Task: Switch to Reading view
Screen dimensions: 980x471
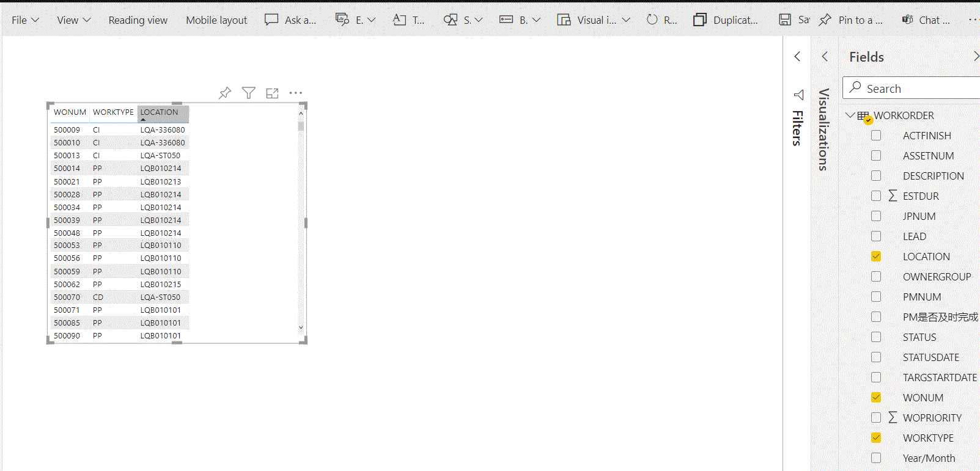Action: (x=138, y=20)
